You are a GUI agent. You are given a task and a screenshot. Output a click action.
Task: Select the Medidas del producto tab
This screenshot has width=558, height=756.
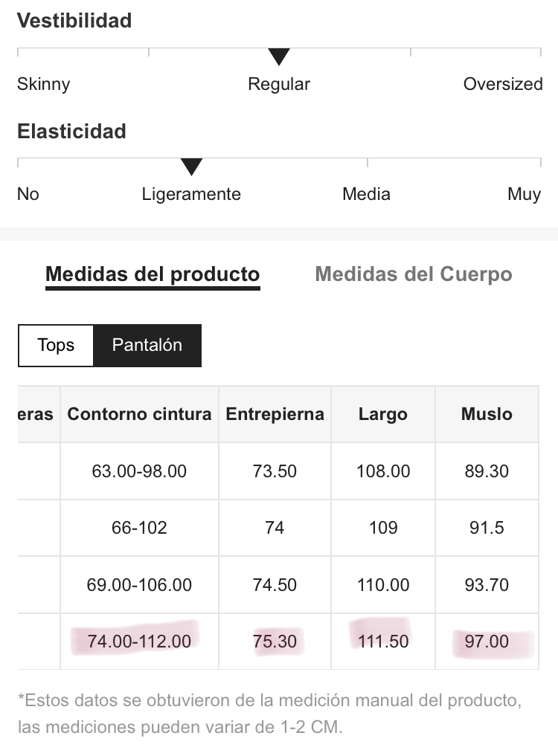(153, 274)
